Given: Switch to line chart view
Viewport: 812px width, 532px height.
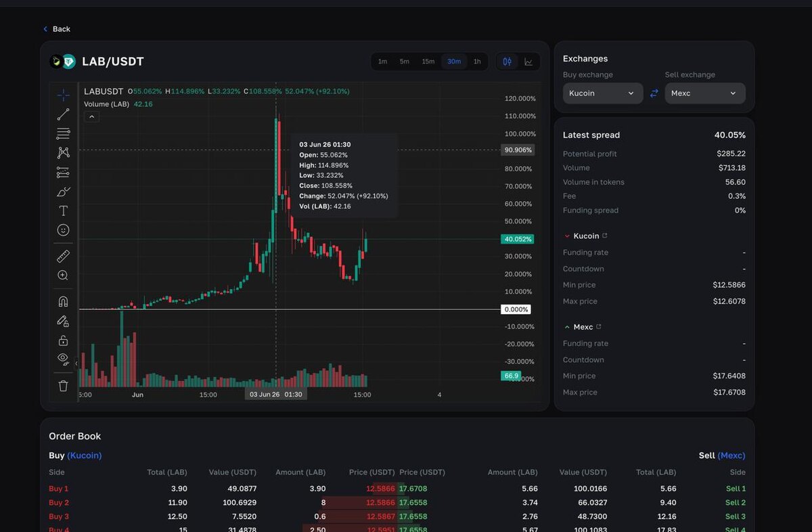Looking at the screenshot, I should click(528, 62).
